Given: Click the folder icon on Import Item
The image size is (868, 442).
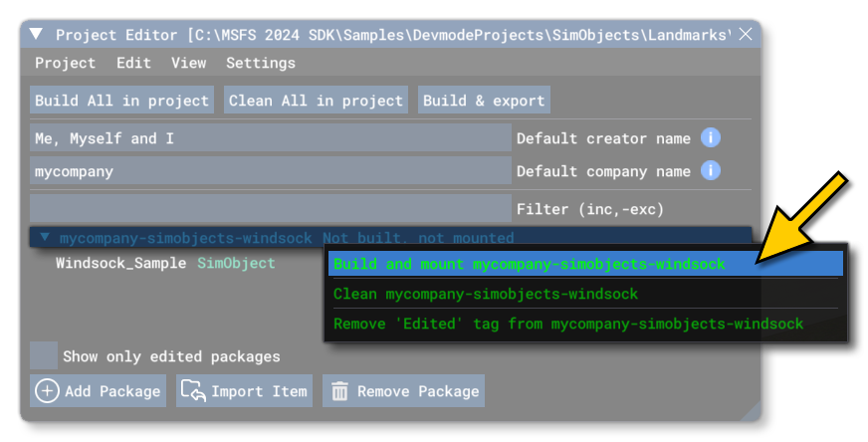Looking at the screenshot, I should point(193,390).
